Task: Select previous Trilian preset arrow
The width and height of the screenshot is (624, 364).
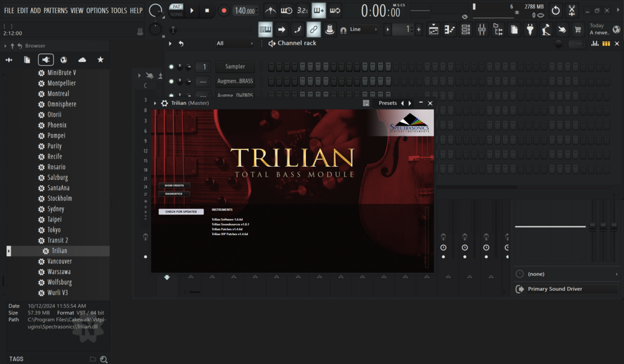Action: 402,104
